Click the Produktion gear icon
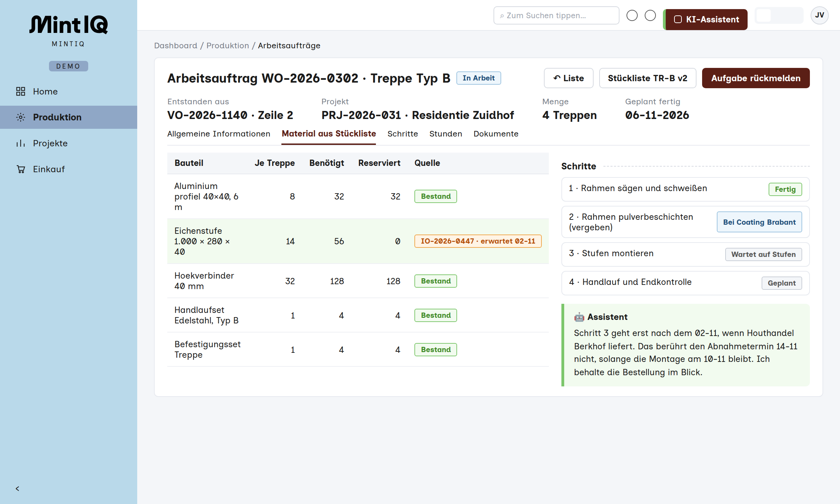840x504 pixels. click(x=21, y=117)
